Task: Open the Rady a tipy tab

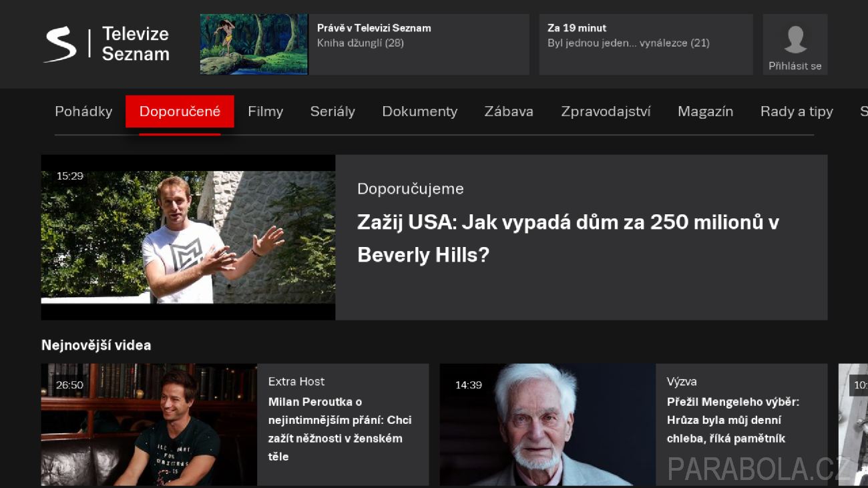Action: tap(797, 111)
